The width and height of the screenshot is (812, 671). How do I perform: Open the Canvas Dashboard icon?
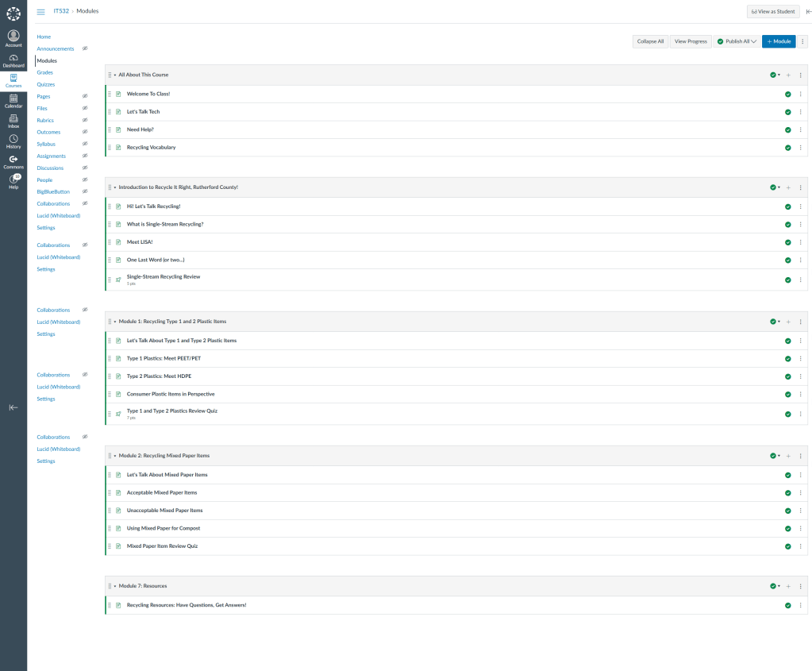pos(13,59)
